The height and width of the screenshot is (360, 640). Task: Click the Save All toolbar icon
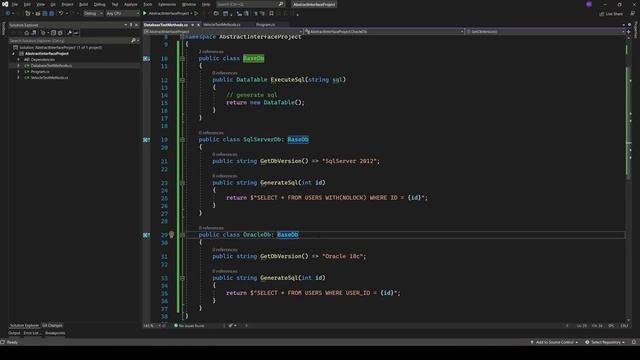[51, 13]
